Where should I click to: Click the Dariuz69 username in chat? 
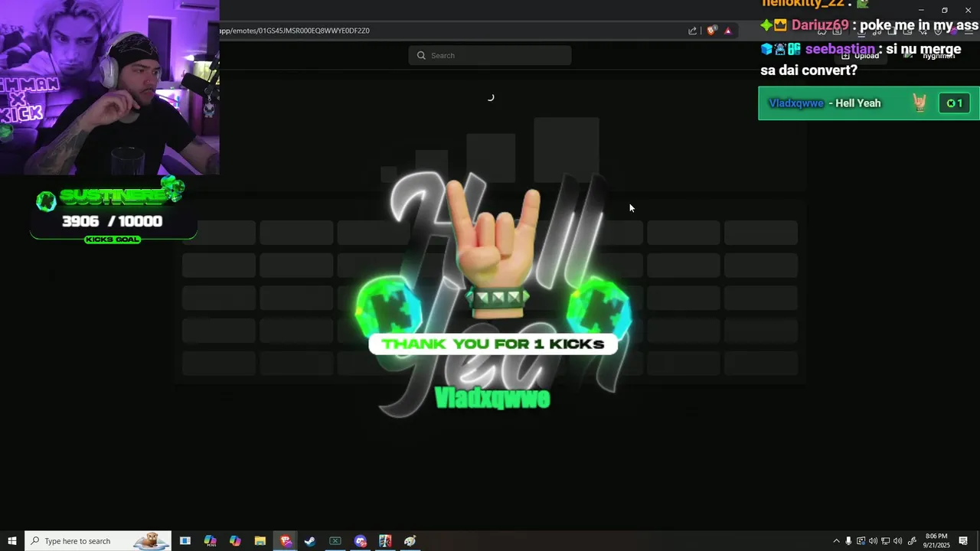click(820, 25)
